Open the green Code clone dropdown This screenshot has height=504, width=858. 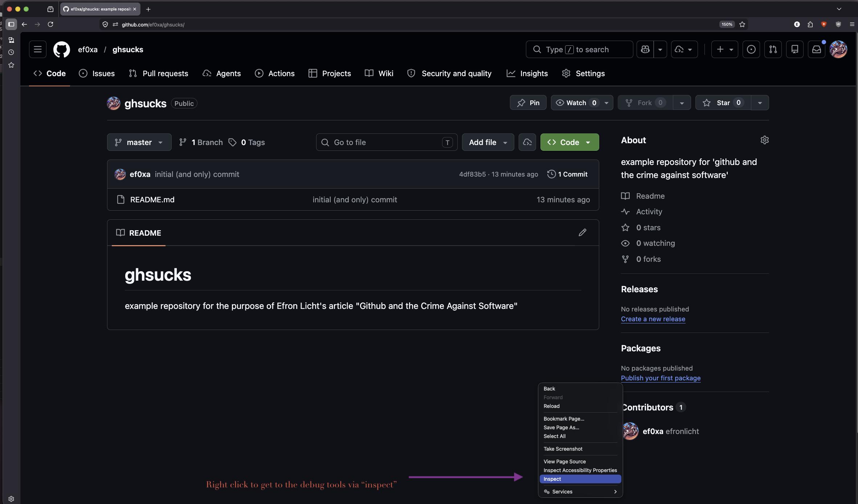point(570,142)
